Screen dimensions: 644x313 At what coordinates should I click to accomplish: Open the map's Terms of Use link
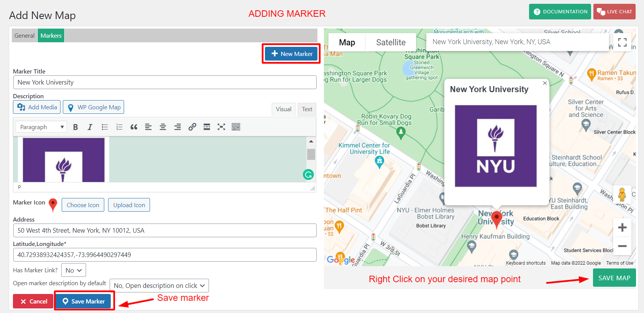pyautogui.click(x=620, y=263)
